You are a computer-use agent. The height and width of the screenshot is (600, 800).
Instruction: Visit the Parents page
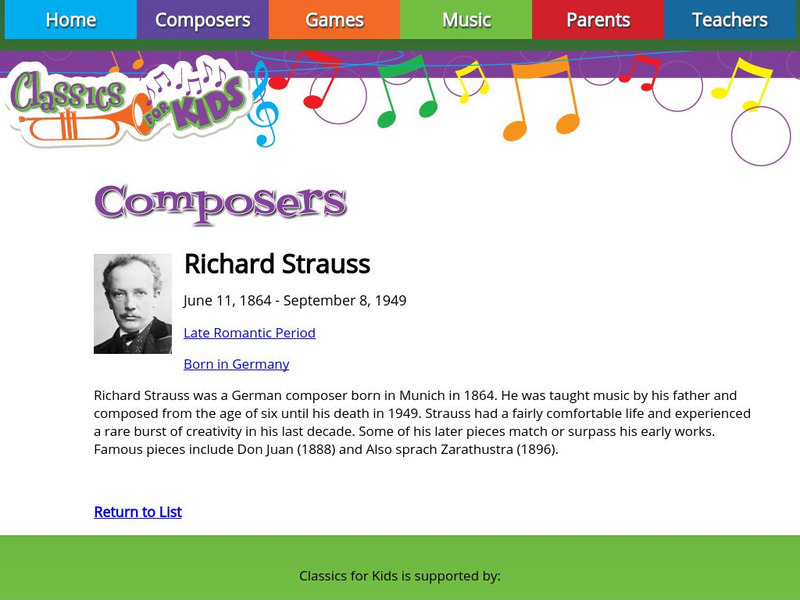597,19
